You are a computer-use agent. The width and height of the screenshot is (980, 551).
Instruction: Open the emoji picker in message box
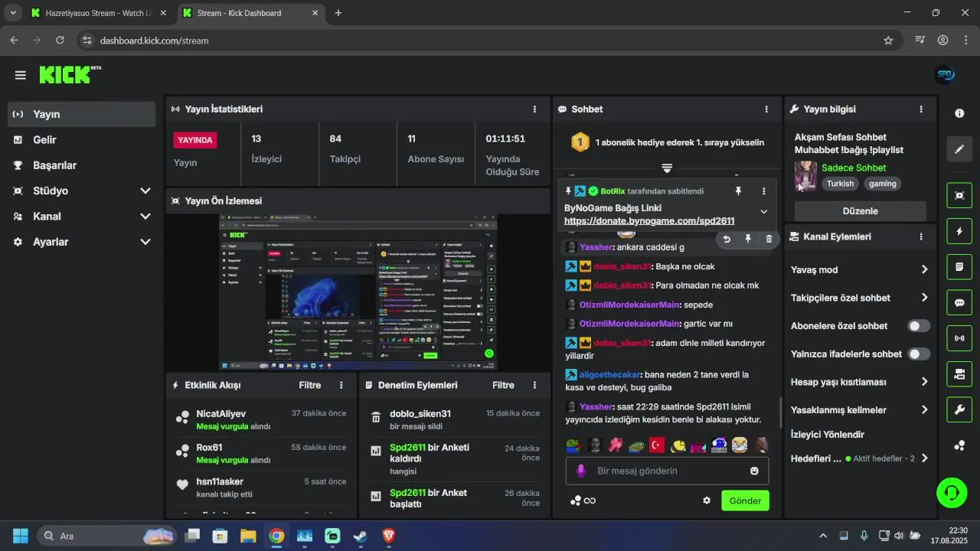click(754, 471)
